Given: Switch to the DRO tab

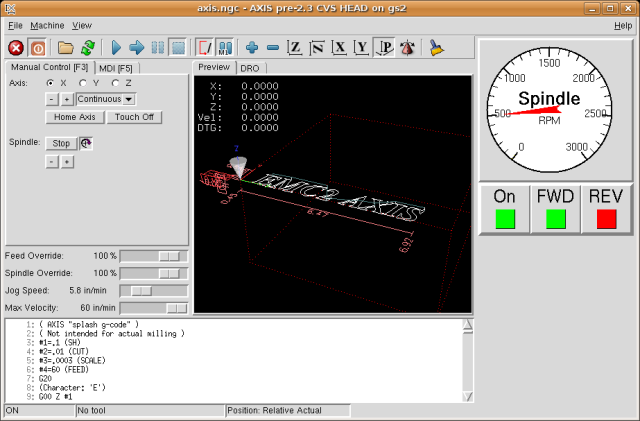Looking at the screenshot, I should (x=248, y=68).
